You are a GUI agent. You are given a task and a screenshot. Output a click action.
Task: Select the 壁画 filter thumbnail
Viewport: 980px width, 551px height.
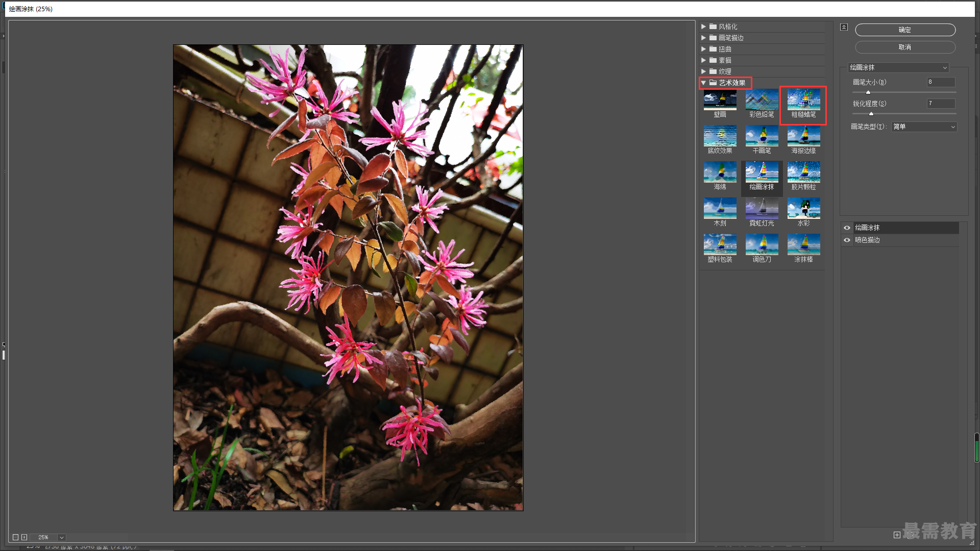(720, 100)
